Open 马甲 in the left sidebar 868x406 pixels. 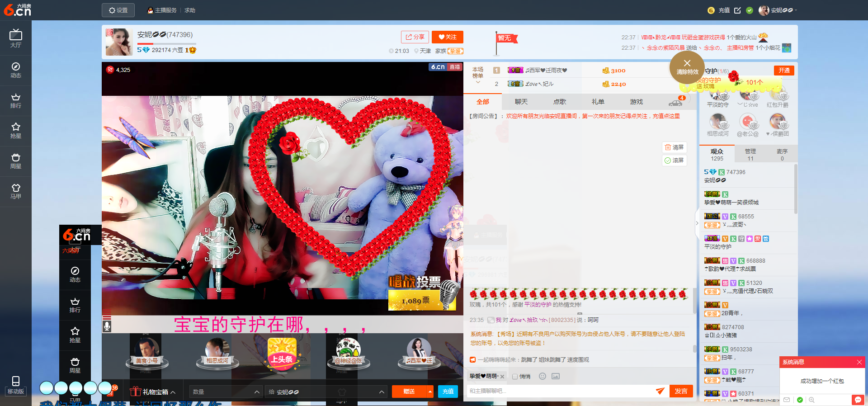pos(16,191)
